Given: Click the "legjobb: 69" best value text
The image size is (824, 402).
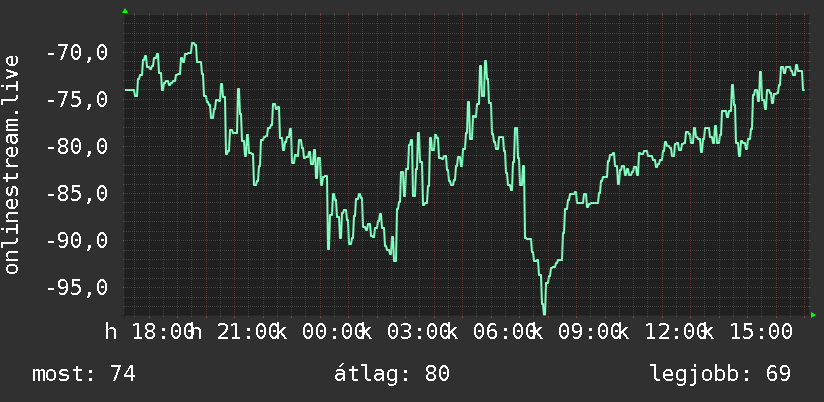Looking at the screenshot, I should 720,374.
